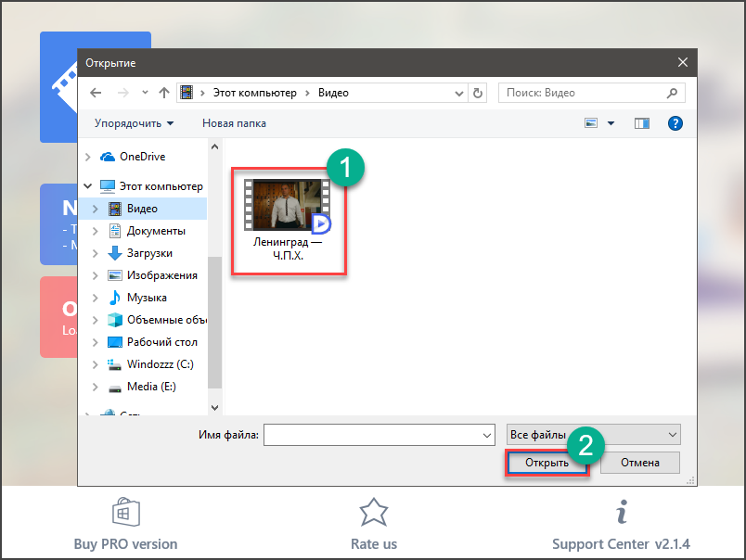The width and height of the screenshot is (746, 560).
Task: Click the 'Rate us' star icon
Action: coord(374,512)
